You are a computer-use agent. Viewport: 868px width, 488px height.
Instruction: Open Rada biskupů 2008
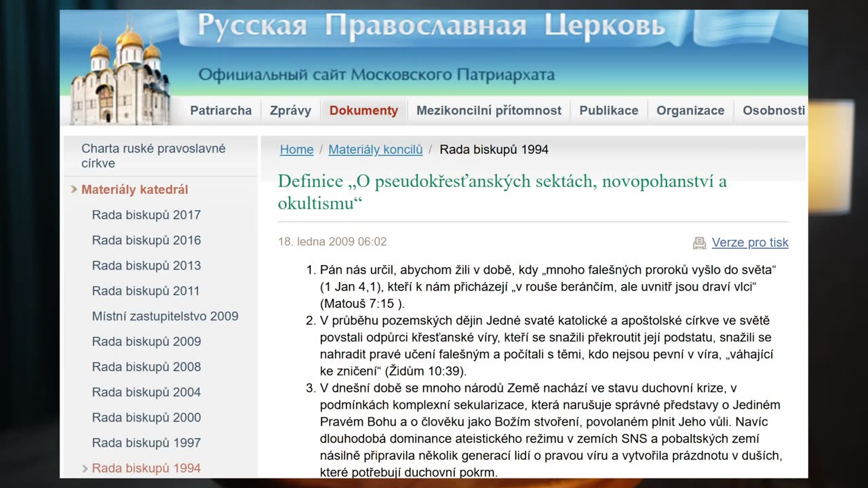pos(146,367)
